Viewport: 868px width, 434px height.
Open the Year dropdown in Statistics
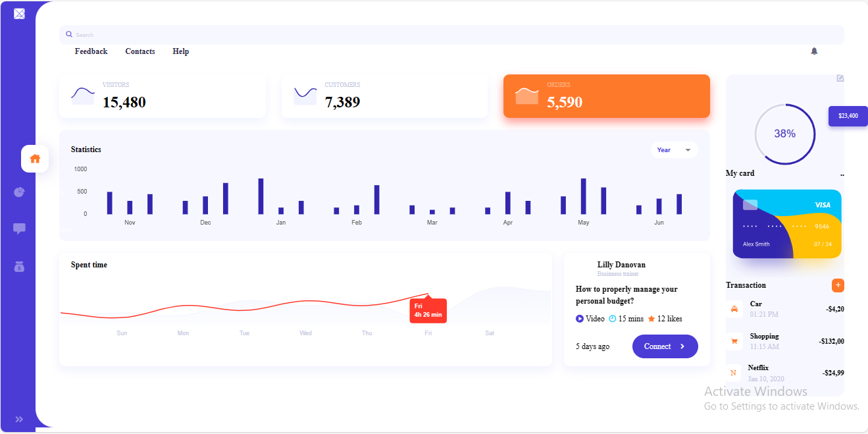pos(674,150)
